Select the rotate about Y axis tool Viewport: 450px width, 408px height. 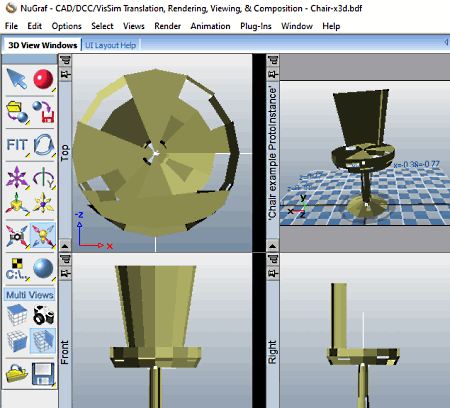click(44, 177)
